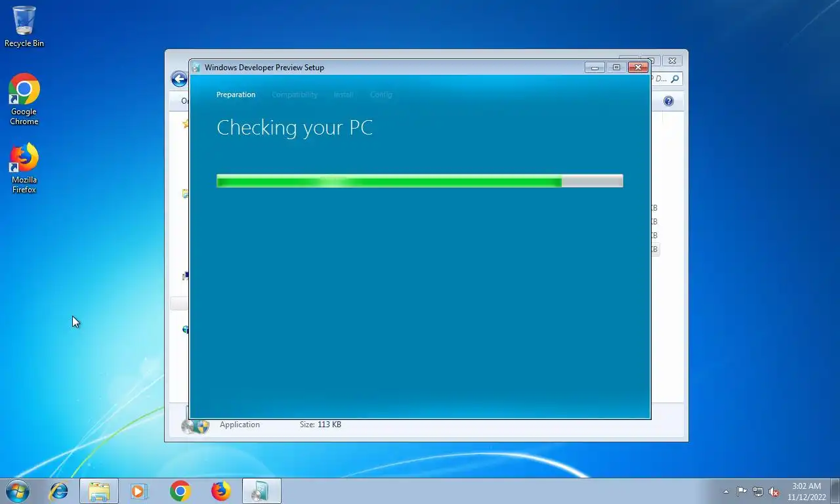Launch Google Chrome from the taskbar

[x=180, y=491]
